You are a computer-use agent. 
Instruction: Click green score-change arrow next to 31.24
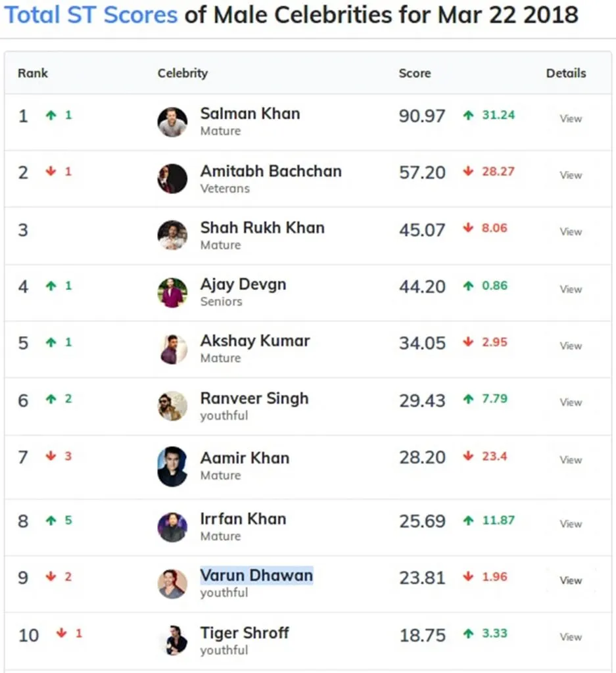(x=468, y=115)
